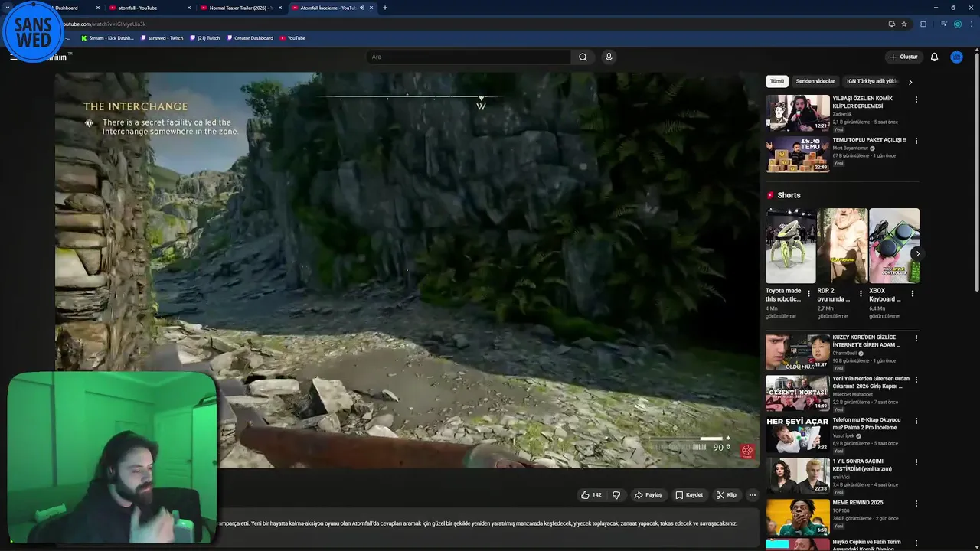980x551 pixels.
Task: Open KUZEY KORE'DEN GİZLİCE thumbnail
Action: (x=797, y=352)
